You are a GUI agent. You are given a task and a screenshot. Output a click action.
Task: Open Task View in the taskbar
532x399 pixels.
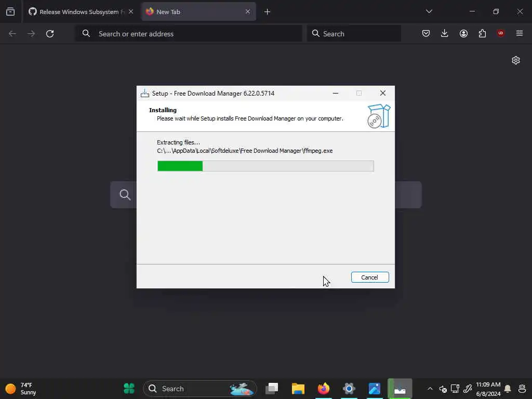[x=272, y=389]
